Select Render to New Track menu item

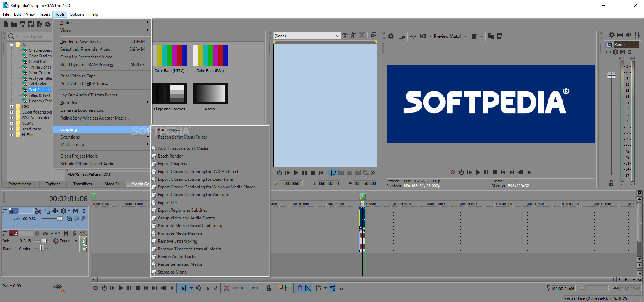(x=102, y=41)
